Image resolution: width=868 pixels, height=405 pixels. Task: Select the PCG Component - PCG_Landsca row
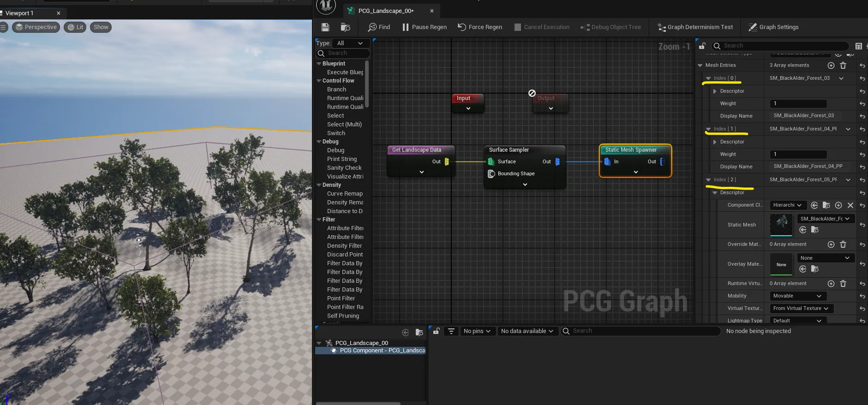click(x=370, y=351)
